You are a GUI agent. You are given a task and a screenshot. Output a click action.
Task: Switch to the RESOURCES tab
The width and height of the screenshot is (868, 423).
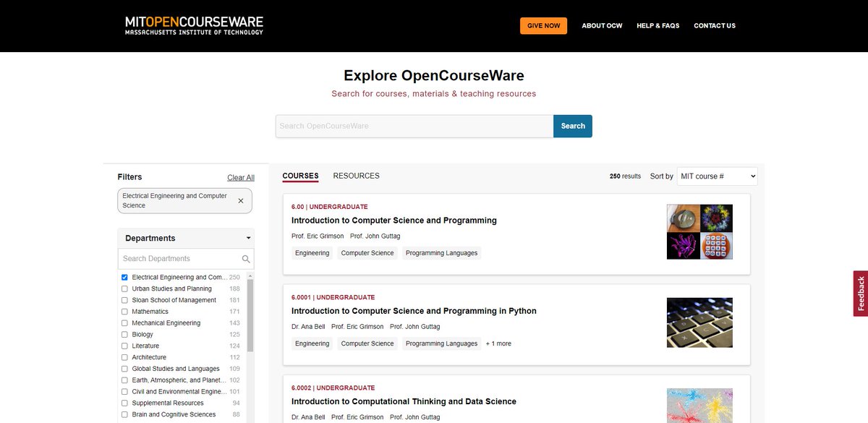(355, 175)
